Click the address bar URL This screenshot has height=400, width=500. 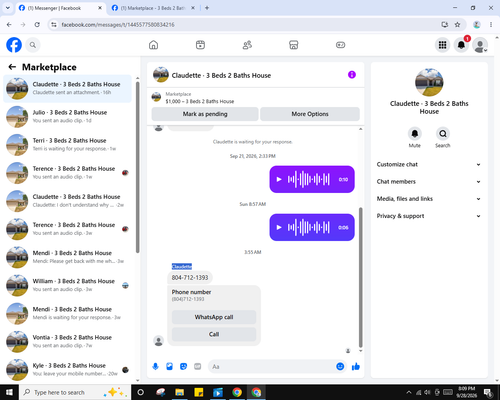(x=118, y=25)
